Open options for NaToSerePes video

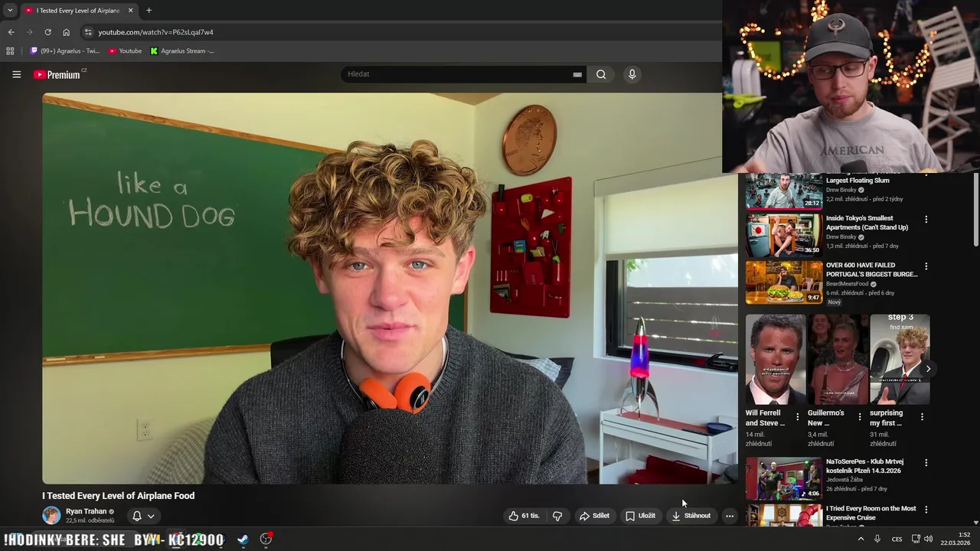click(x=926, y=463)
